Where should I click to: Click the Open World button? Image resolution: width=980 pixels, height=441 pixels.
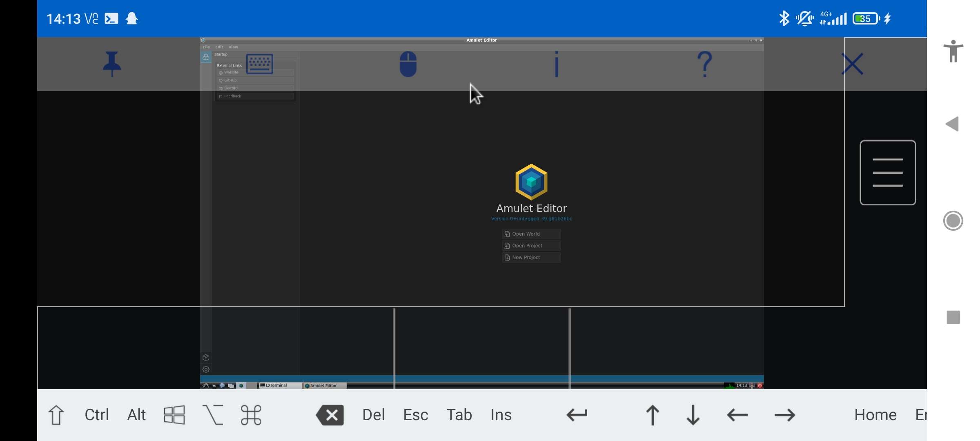tap(531, 234)
